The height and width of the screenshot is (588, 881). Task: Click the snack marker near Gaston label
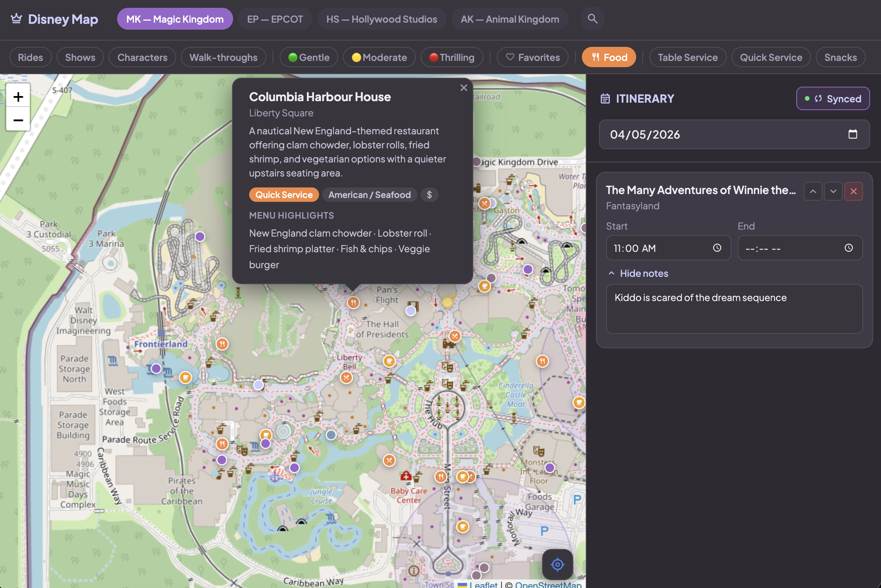pyautogui.click(x=485, y=203)
